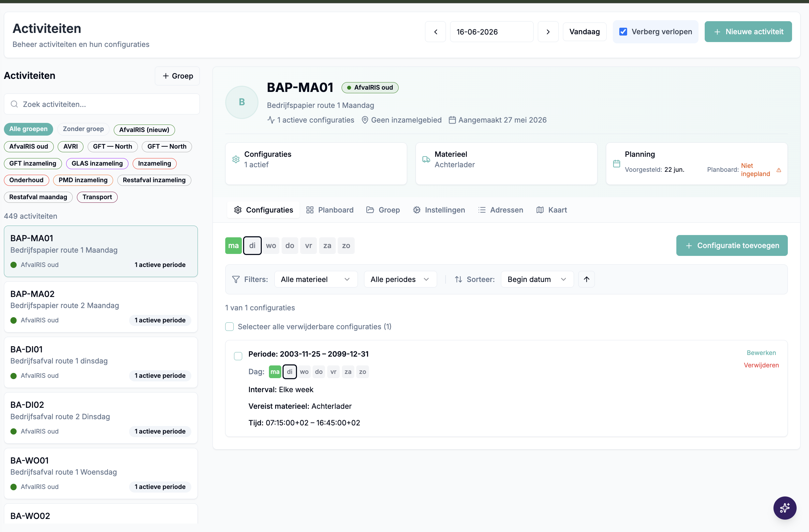Click the magnifier icon in search box
809x532 pixels.
coord(14,104)
